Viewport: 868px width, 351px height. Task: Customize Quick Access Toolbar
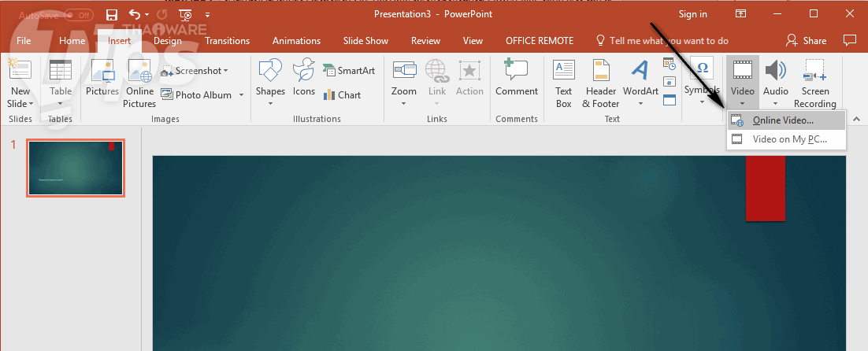208,16
